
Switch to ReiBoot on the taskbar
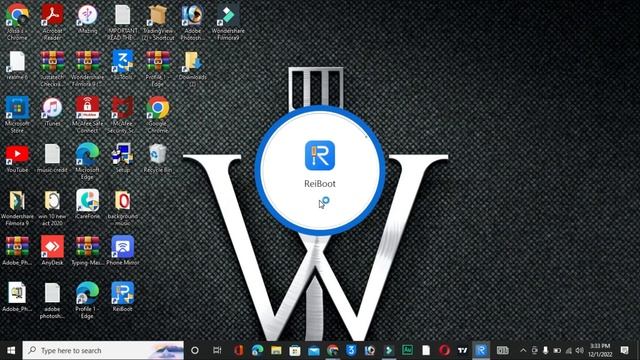pyautogui.click(x=481, y=350)
